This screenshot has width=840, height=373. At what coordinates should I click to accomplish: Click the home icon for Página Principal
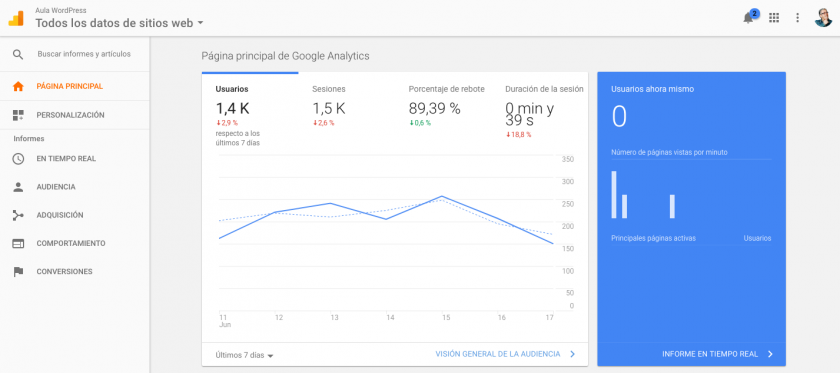(18, 86)
